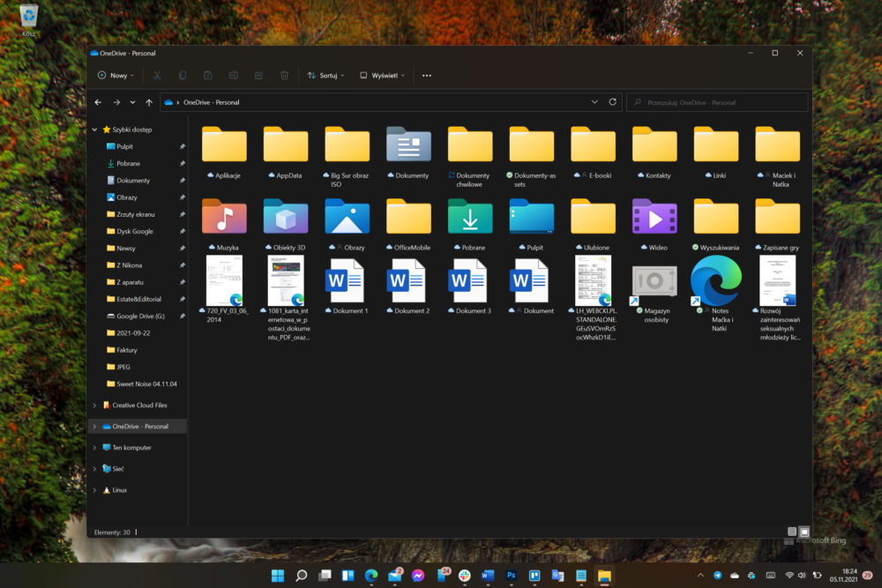Click the Rename icon in the toolbar
The width and height of the screenshot is (882, 588).
234,75
